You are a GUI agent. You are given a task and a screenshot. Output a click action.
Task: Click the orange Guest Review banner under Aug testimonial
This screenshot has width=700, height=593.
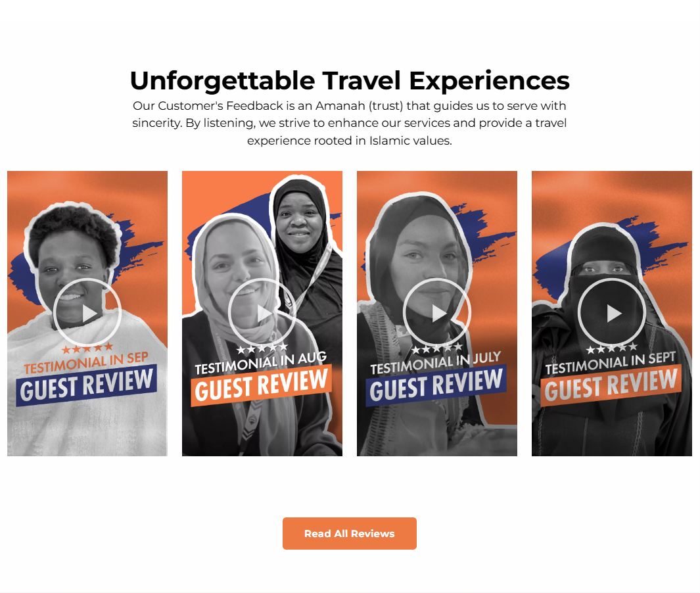coord(262,386)
